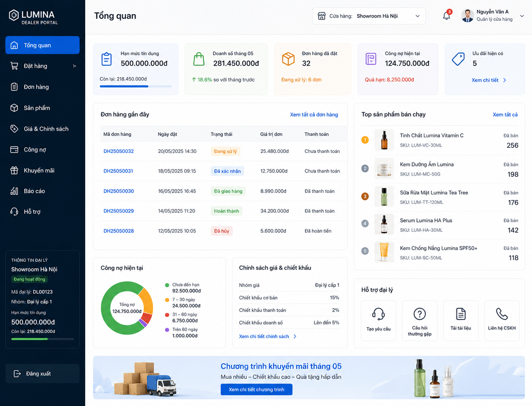
Task: Click the store icon beside Cửa hàng
Action: point(322,16)
